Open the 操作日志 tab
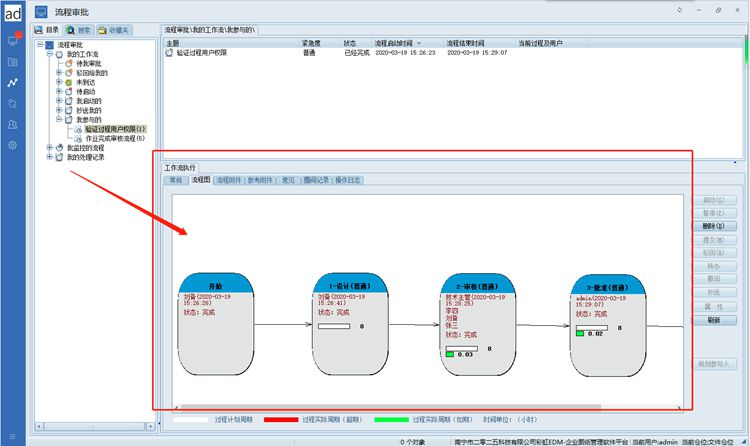 [349, 179]
